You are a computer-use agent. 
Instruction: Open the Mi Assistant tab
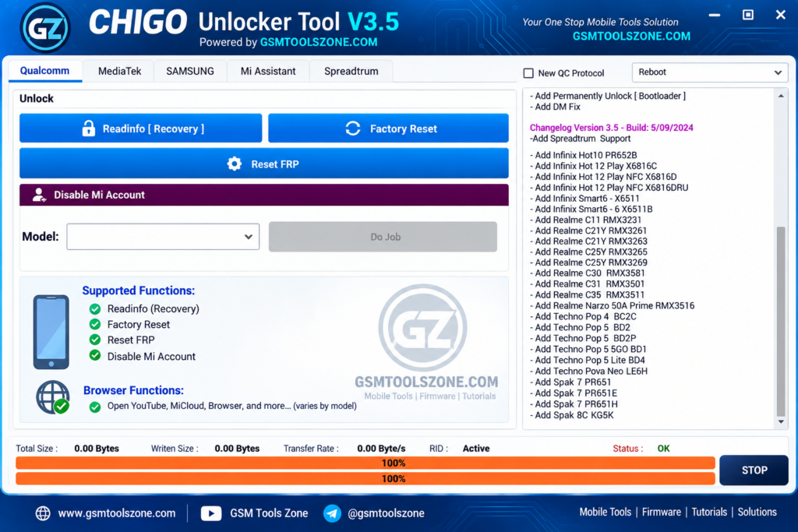pos(268,71)
